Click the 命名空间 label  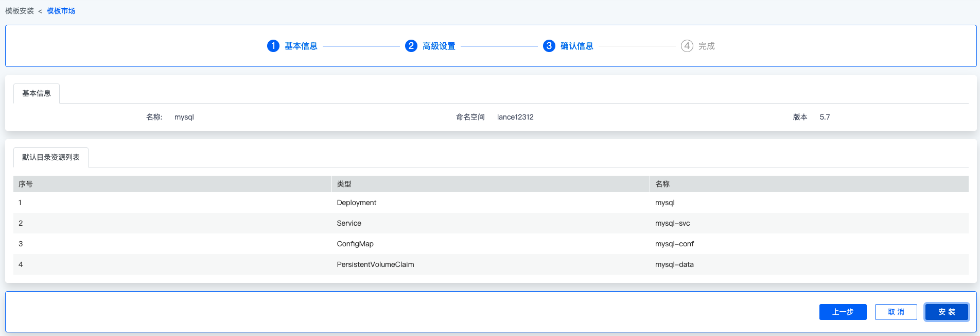point(470,117)
